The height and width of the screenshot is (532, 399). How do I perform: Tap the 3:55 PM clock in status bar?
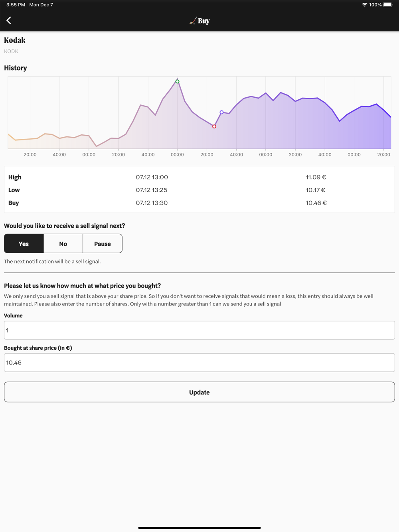pyautogui.click(x=16, y=5)
